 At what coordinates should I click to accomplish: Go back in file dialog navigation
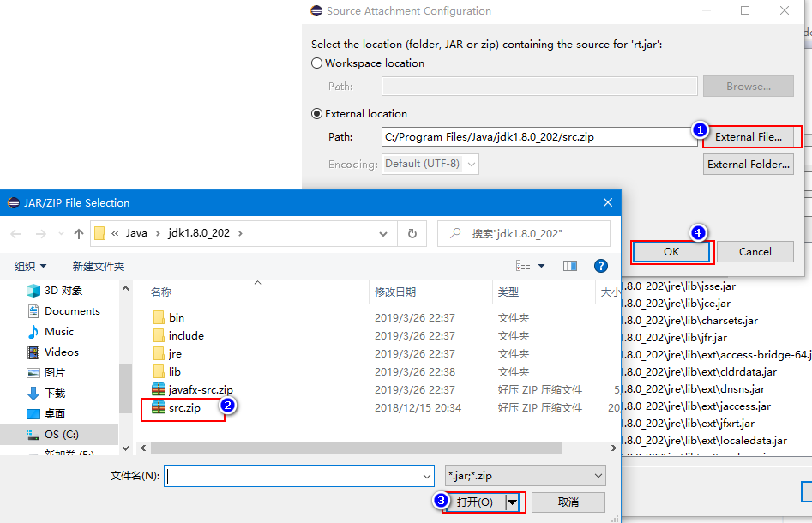15,234
